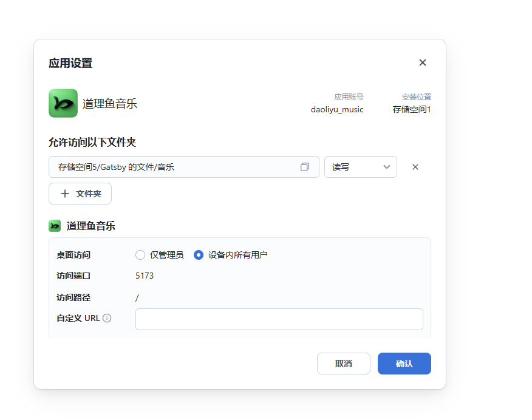Add a new folder with the 文件夹 button

tap(80, 194)
